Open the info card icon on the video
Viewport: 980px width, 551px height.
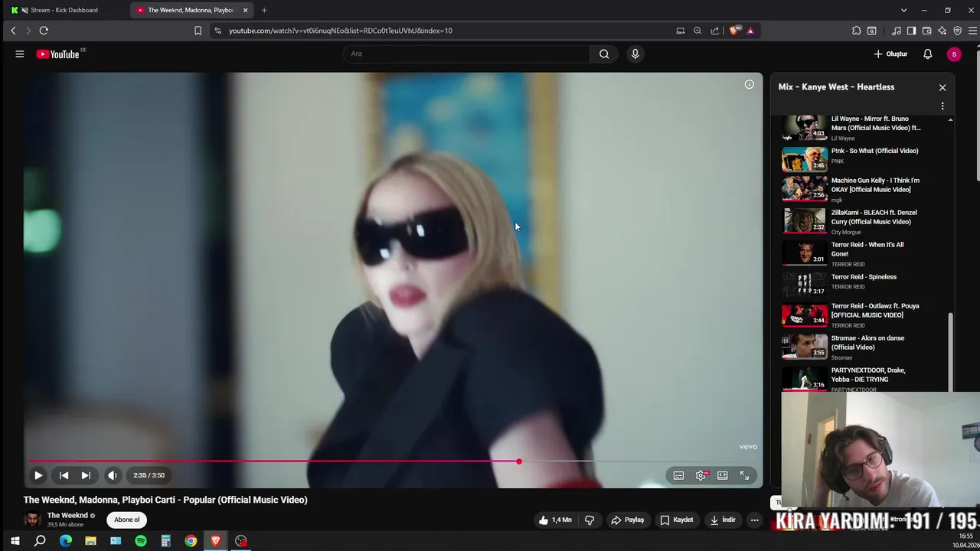(749, 84)
